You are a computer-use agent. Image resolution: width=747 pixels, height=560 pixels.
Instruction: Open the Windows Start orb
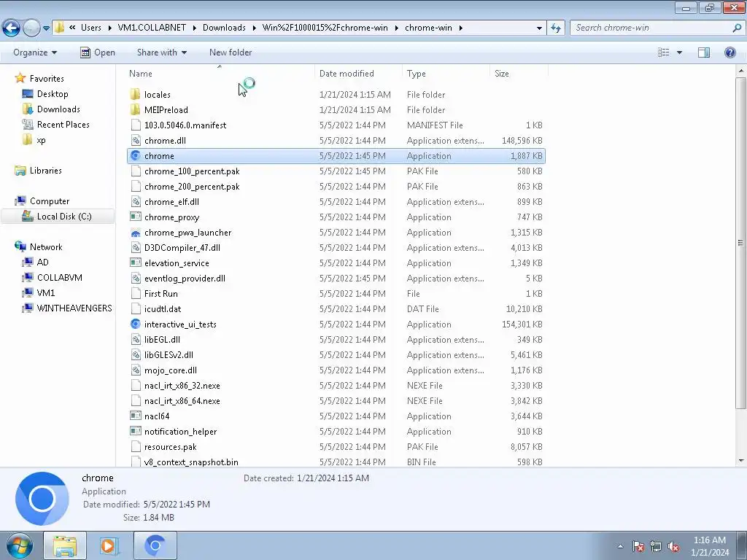click(x=20, y=545)
